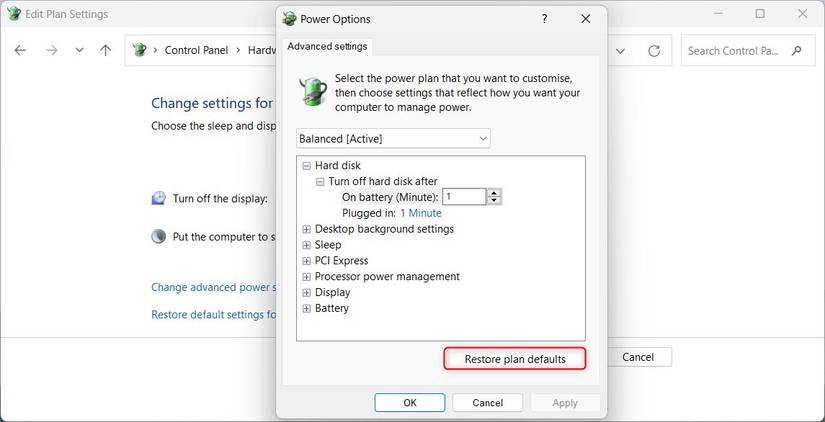The image size is (825, 422).
Task: Click the search magnifier icon
Action: (797, 50)
